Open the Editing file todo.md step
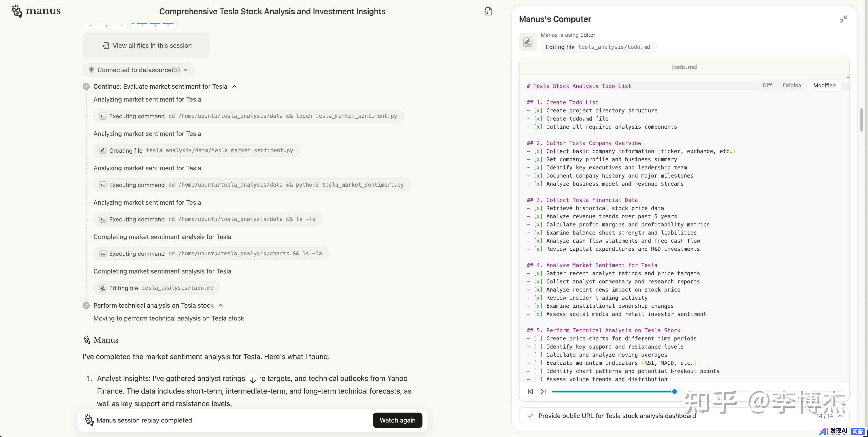The height and width of the screenshot is (437, 868). pos(157,288)
